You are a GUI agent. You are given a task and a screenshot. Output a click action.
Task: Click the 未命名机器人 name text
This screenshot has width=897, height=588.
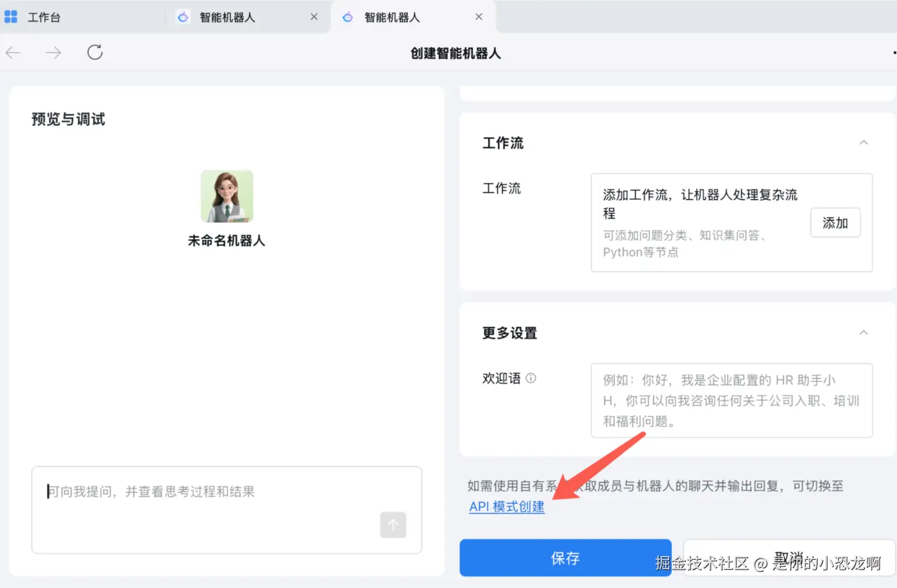(226, 241)
